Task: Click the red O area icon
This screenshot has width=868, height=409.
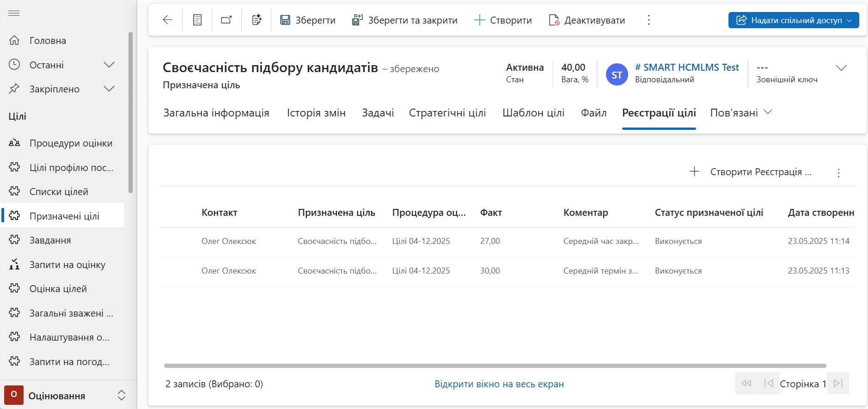Action: tap(14, 395)
